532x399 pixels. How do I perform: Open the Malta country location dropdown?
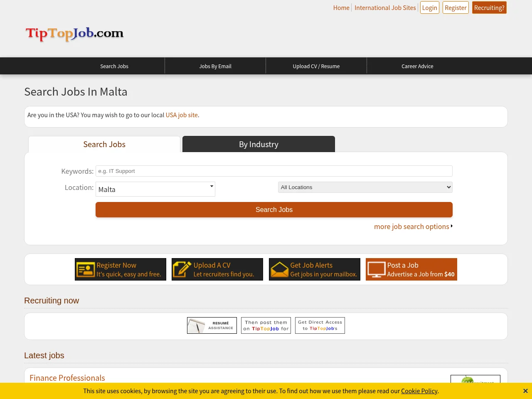pyautogui.click(x=155, y=189)
